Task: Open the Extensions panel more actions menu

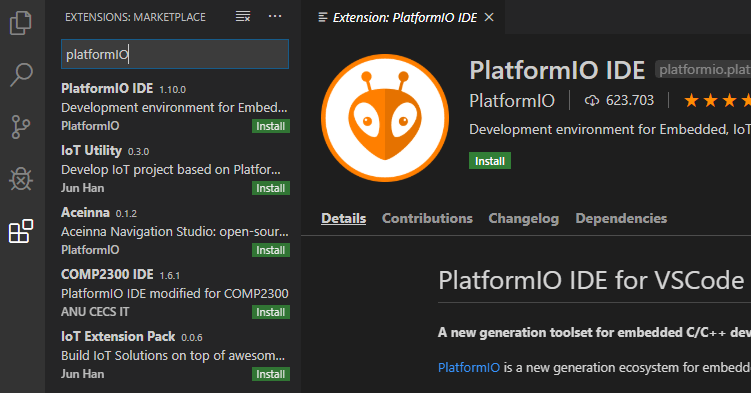Action: 275,17
